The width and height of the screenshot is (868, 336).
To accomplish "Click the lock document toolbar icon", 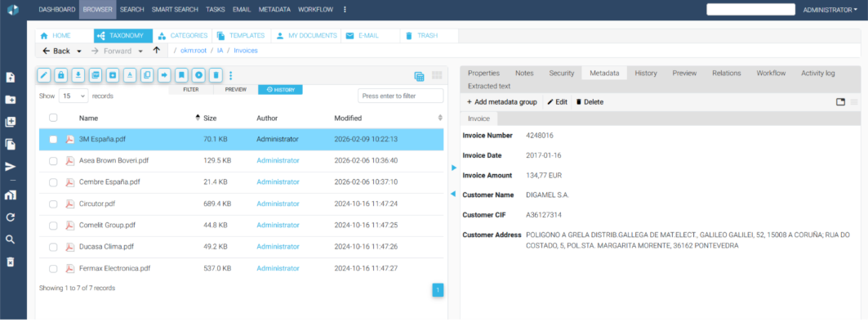I will [61, 75].
